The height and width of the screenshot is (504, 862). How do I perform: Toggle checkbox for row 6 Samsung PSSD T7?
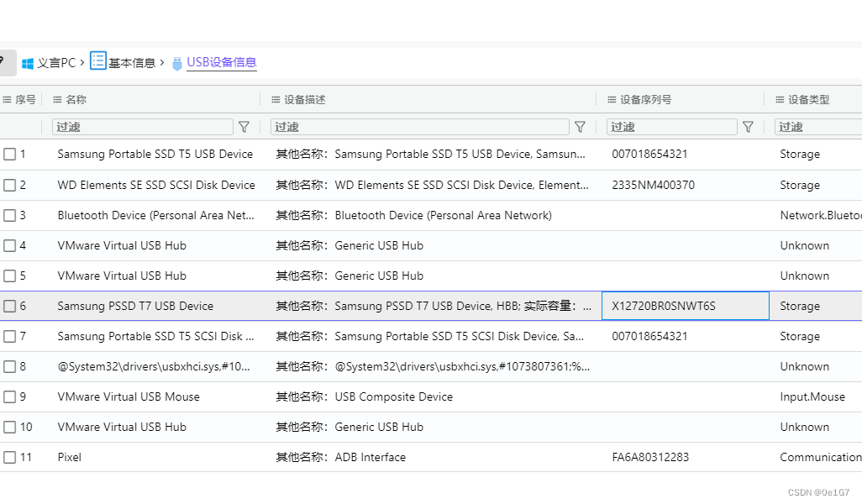click(9, 306)
